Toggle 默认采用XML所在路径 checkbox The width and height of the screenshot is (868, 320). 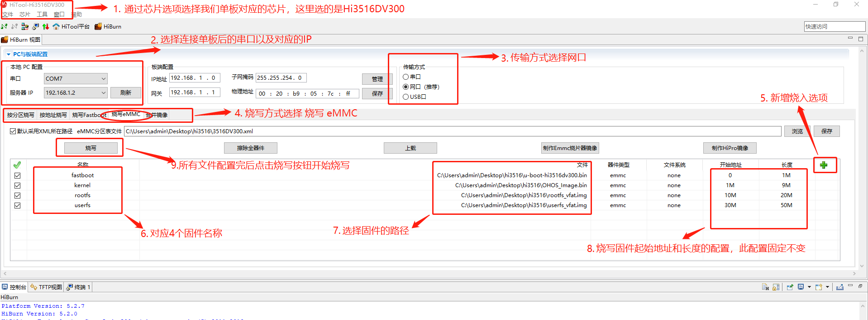(13, 131)
